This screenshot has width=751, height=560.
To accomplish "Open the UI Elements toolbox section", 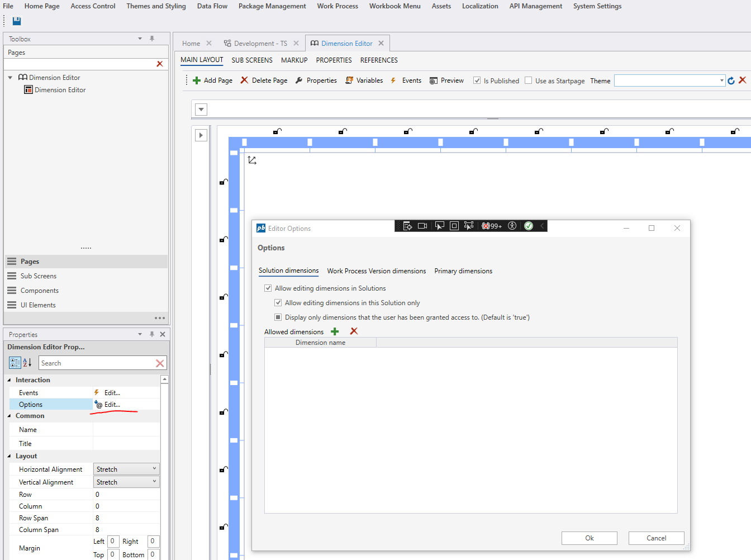I will [x=87, y=305].
